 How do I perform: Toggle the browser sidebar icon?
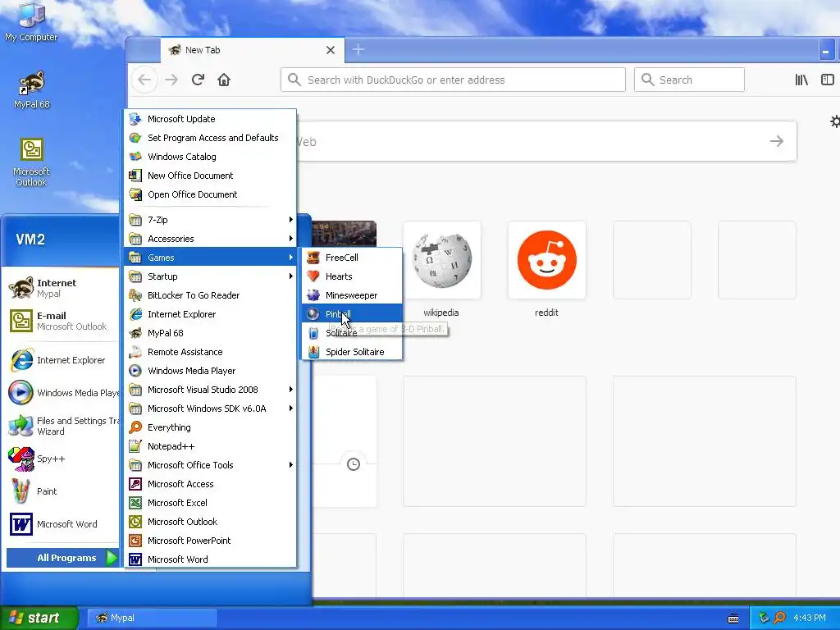pyautogui.click(x=828, y=80)
